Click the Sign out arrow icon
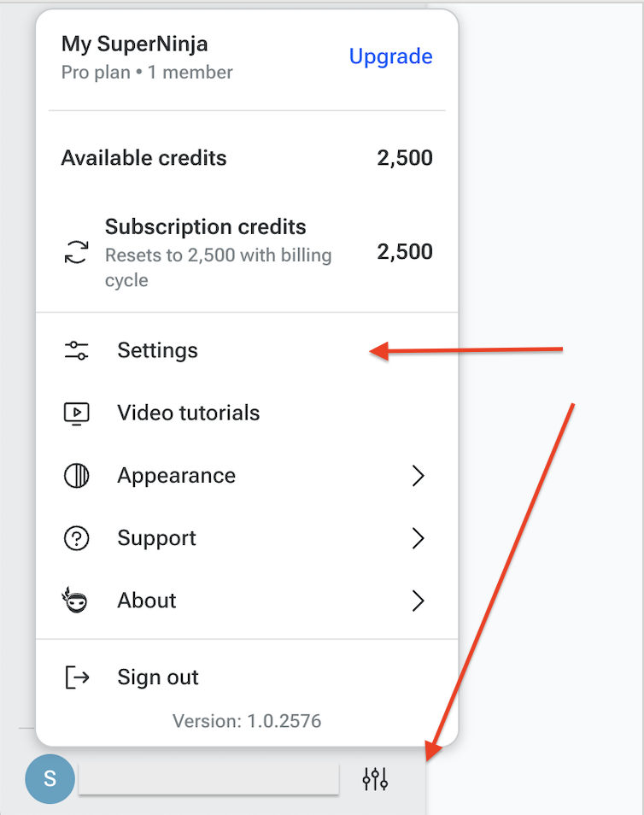Image resolution: width=644 pixels, height=815 pixels. (77, 677)
